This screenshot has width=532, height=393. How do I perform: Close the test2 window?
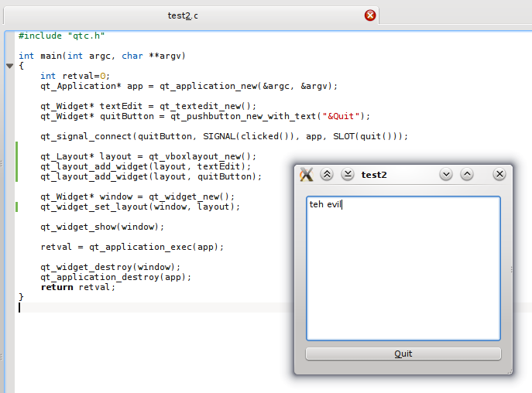point(499,174)
